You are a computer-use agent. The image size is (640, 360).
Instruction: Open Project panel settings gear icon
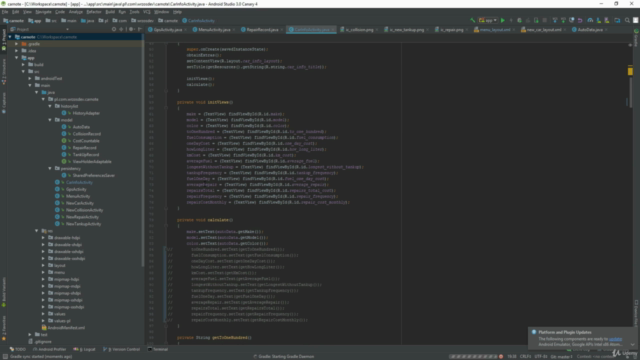(131, 29)
